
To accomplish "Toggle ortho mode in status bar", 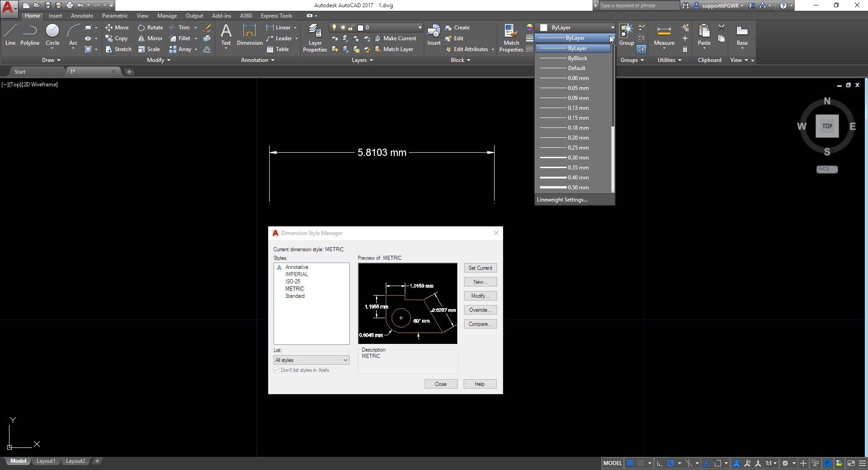I will [x=660, y=463].
